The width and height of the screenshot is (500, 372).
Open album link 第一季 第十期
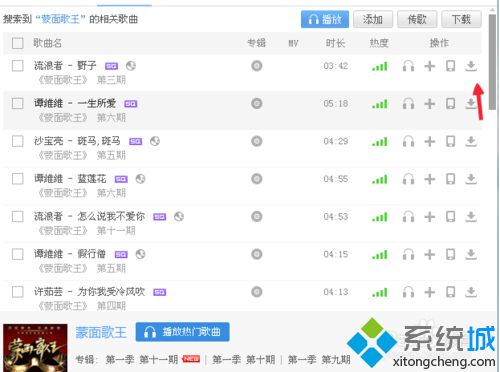pos(244,360)
